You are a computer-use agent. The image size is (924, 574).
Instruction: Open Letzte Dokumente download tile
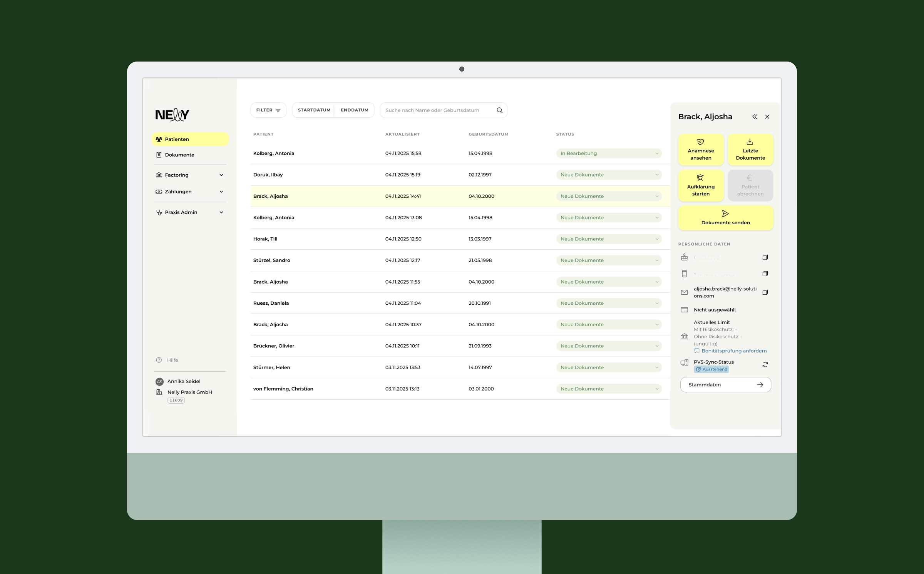click(750, 150)
